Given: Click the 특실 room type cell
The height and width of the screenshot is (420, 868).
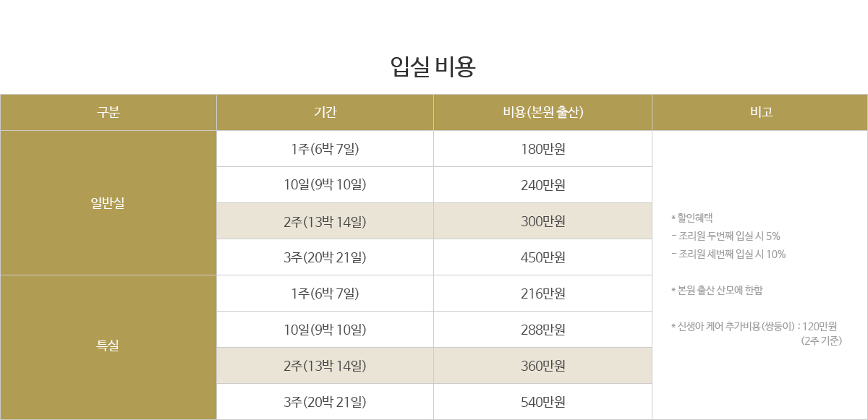Looking at the screenshot, I should click(108, 346).
